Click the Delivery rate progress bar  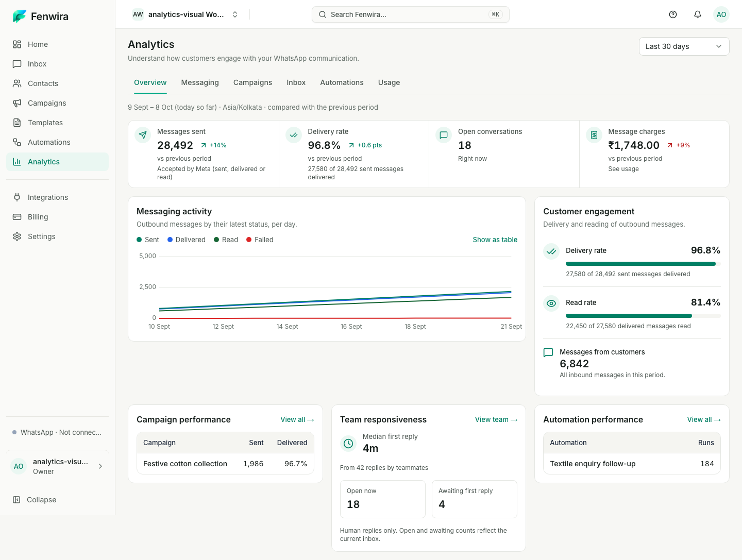643,264
